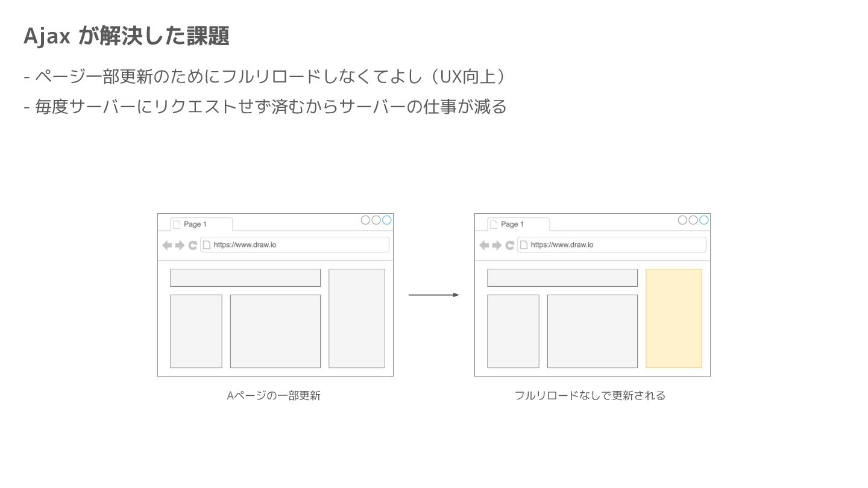The image size is (868, 488).
Task: Click the bullet line starting with 毎度サーバー
Action: tap(265, 107)
